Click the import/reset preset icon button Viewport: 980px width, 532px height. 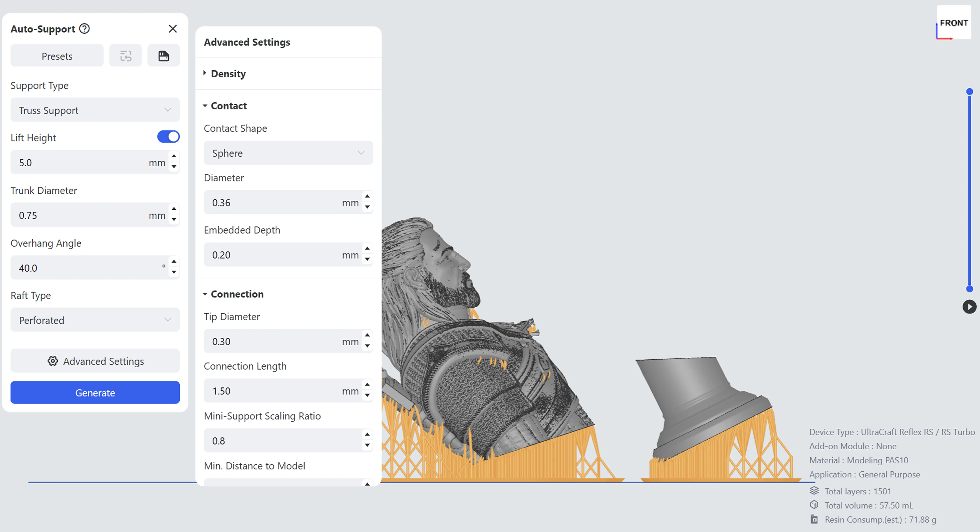(126, 56)
